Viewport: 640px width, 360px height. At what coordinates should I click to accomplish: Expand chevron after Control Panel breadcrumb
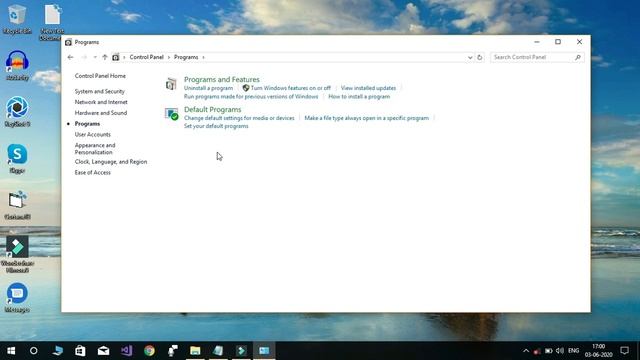[169, 58]
